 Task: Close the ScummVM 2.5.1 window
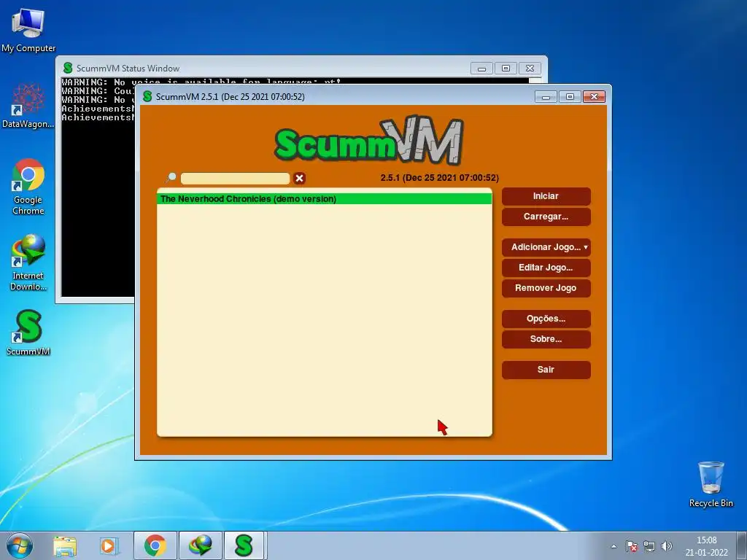point(594,97)
